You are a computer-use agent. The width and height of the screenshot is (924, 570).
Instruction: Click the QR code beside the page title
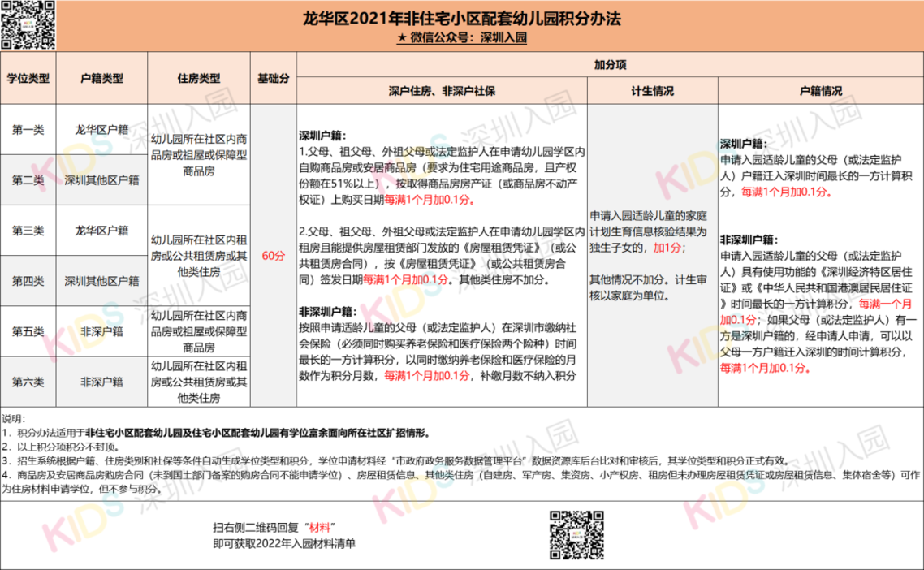(28, 24)
